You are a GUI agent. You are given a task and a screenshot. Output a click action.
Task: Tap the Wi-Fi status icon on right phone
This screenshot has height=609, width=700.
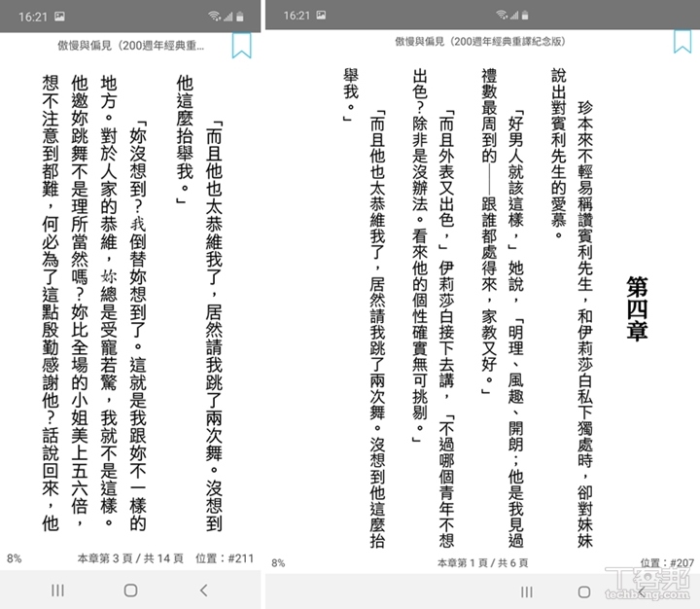click(x=502, y=16)
